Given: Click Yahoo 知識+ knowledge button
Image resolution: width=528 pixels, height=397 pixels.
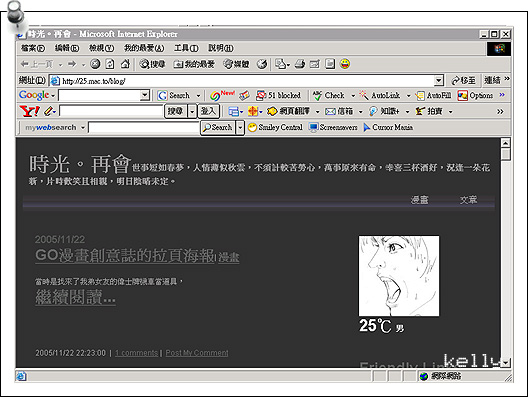Looking at the screenshot, I should pos(385,111).
